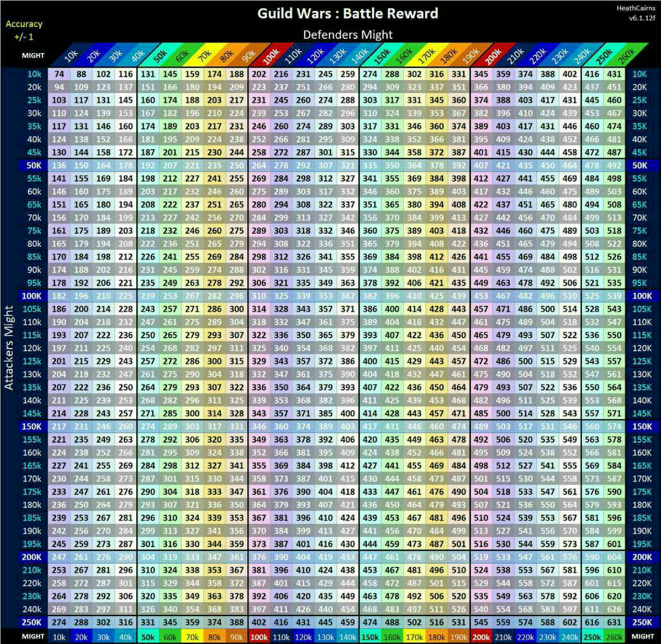This screenshot has width=661, height=644.
Task: Click value 519 in the 200K row, 200k column
Action: point(481,557)
